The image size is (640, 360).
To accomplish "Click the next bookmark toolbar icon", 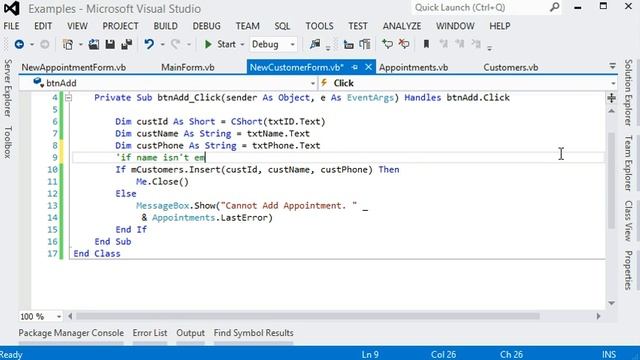I will tap(460, 44).
